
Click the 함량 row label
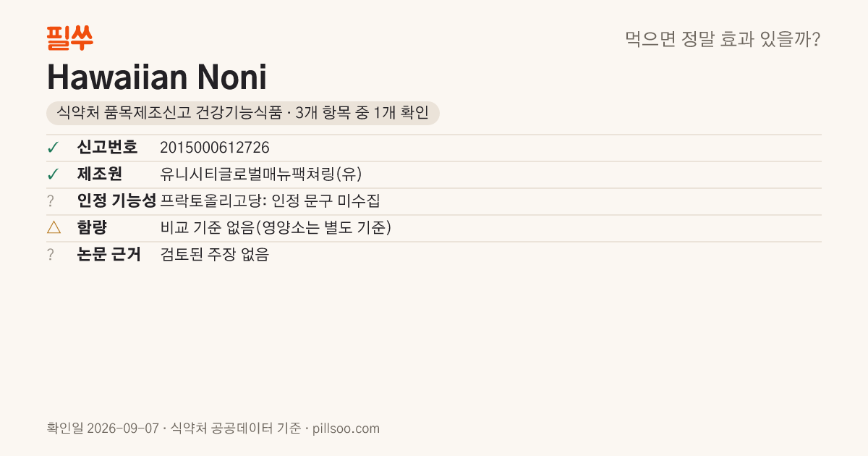[92, 228]
